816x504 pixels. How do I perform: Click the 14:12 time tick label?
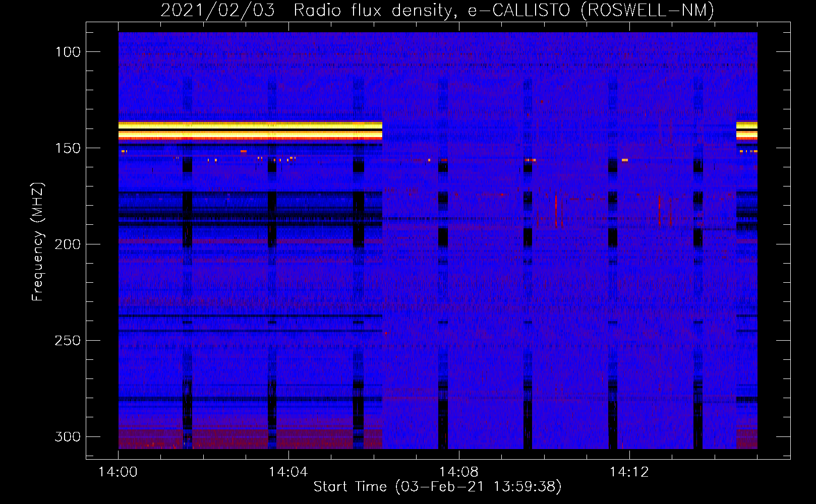[x=629, y=472]
